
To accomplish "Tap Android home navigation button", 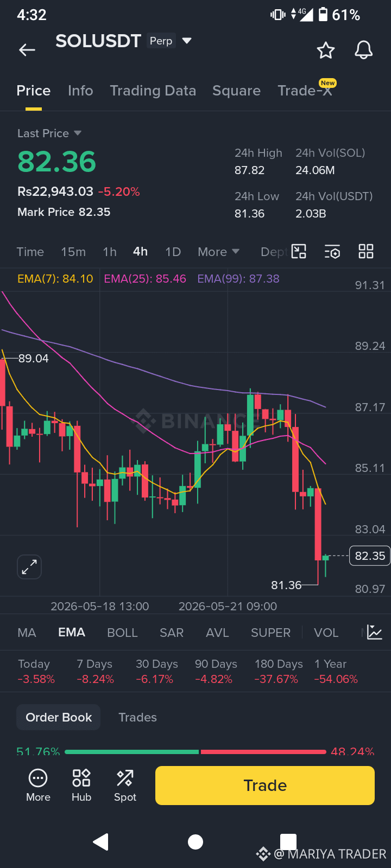I will [x=195, y=842].
